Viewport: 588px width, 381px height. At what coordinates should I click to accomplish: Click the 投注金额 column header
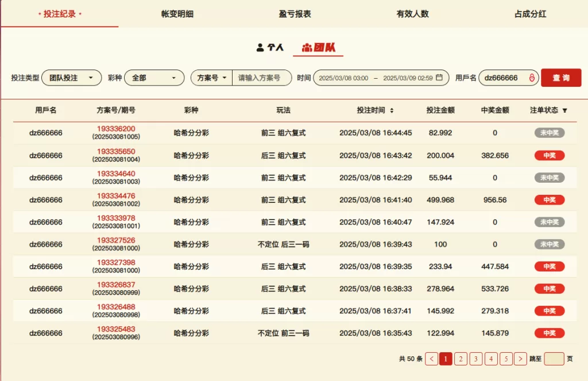click(x=440, y=110)
